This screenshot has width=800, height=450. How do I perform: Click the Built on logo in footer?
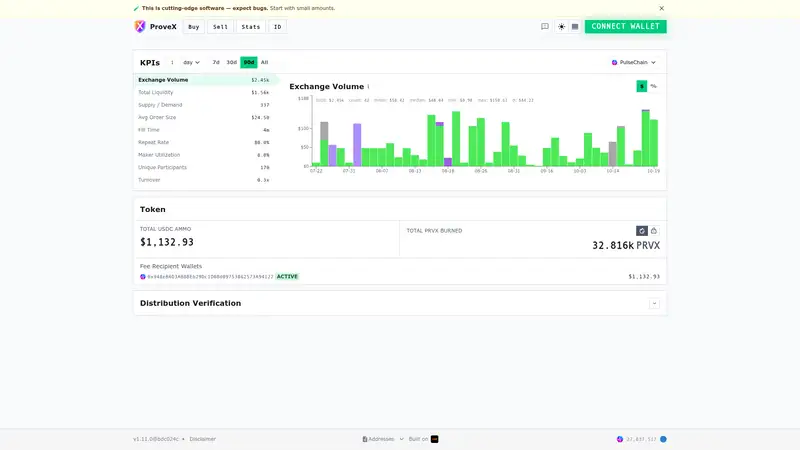click(x=435, y=439)
